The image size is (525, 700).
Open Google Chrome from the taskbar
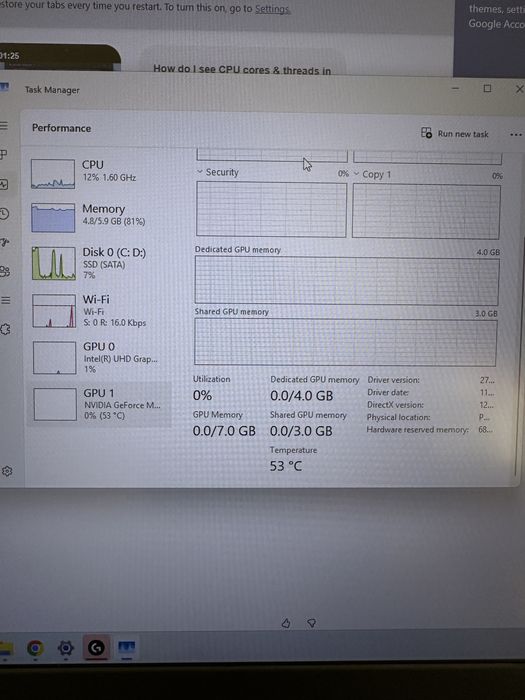[35, 647]
